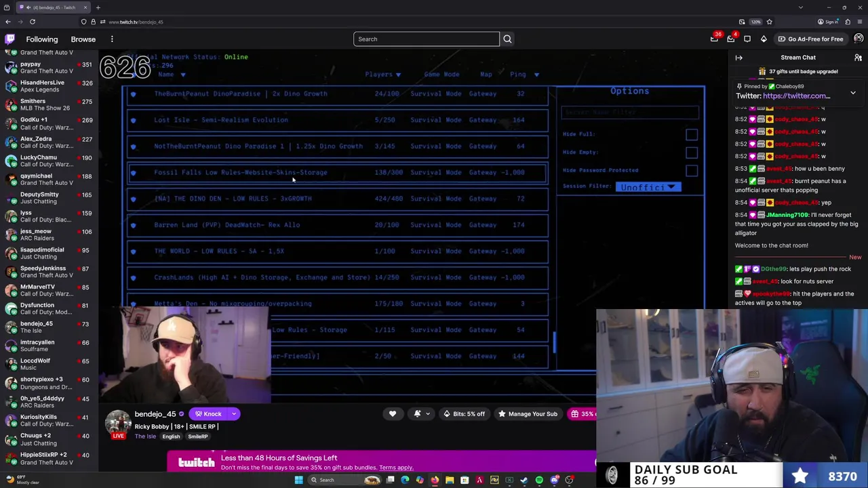Open The Isle game category link
This screenshot has width=868, height=488.
point(145,436)
